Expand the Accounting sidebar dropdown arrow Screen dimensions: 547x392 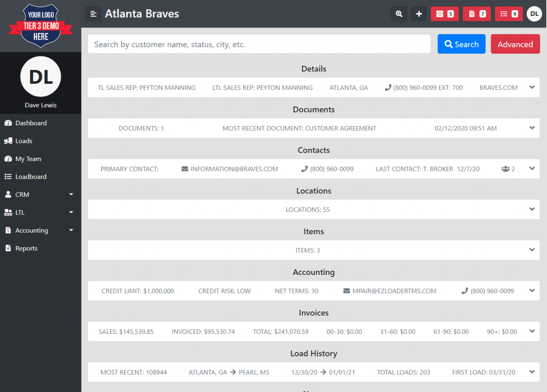(71, 230)
